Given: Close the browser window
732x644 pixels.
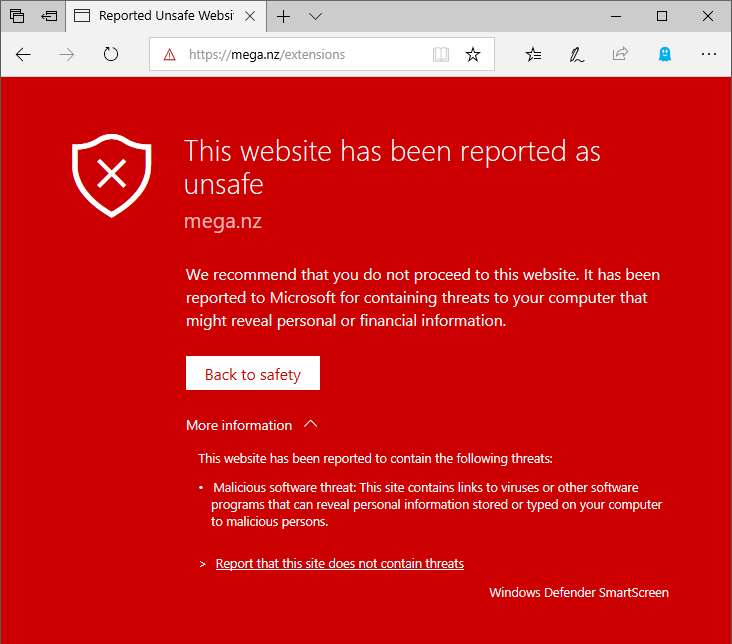Looking at the screenshot, I should (708, 16).
